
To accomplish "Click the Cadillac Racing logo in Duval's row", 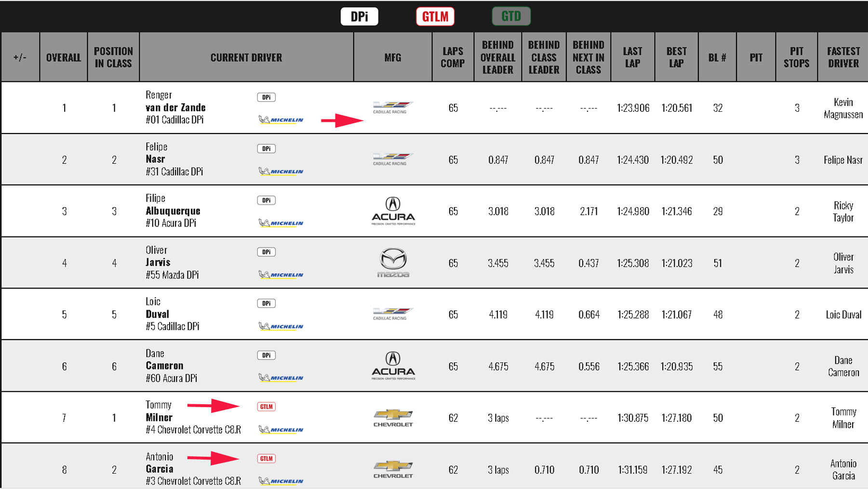I will 392,314.
